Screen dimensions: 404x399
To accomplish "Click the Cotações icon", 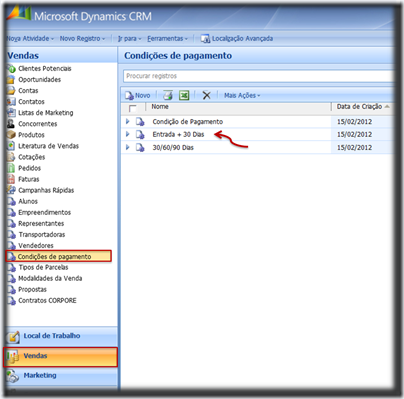I will (11, 157).
